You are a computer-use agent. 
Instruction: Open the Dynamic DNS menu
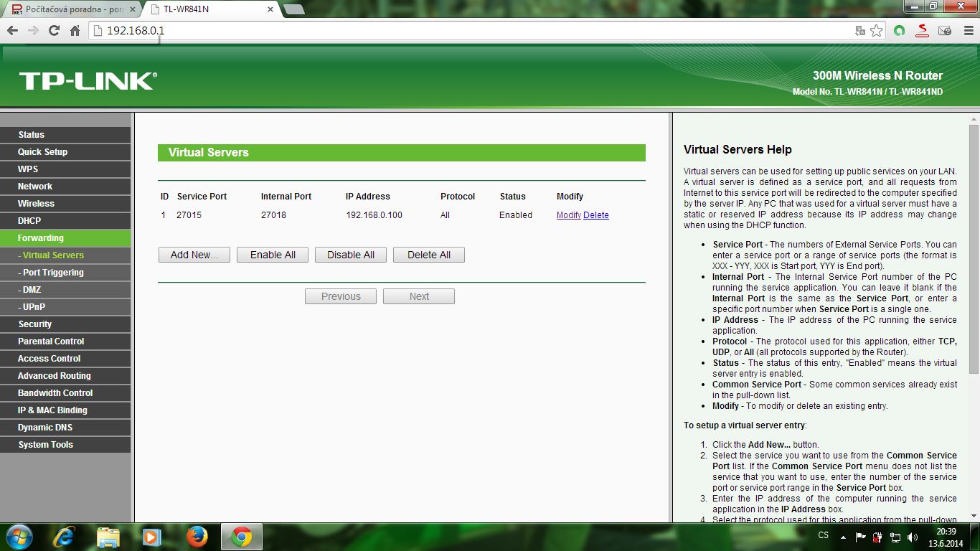(x=65, y=428)
